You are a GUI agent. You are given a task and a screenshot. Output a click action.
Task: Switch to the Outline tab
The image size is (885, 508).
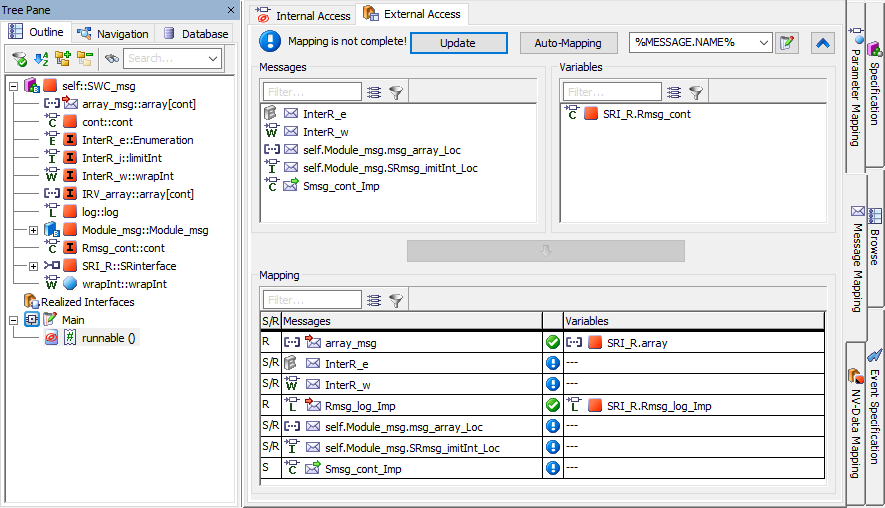point(36,32)
